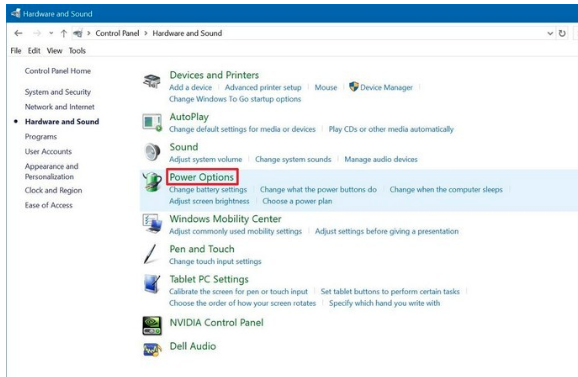Click Change when the computer sleeps
The width and height of the screenshot is (578, 377).
[x=446, y=190]
